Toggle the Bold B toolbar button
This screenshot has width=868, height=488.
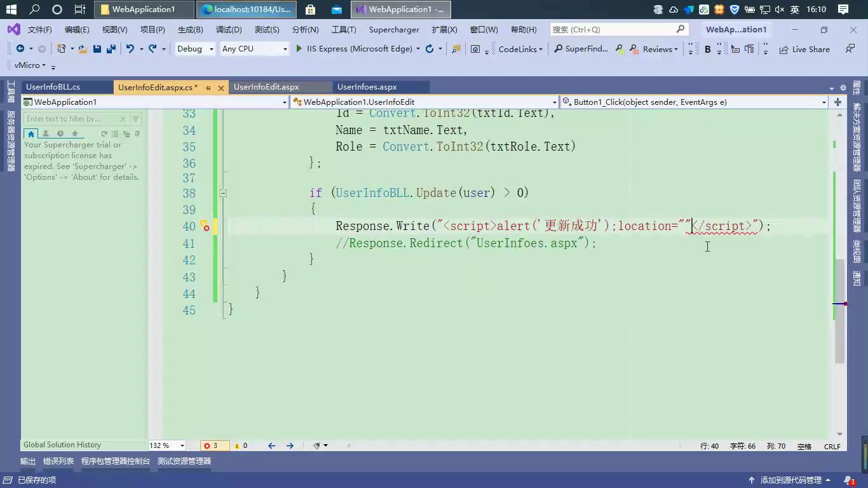(707, 49)
